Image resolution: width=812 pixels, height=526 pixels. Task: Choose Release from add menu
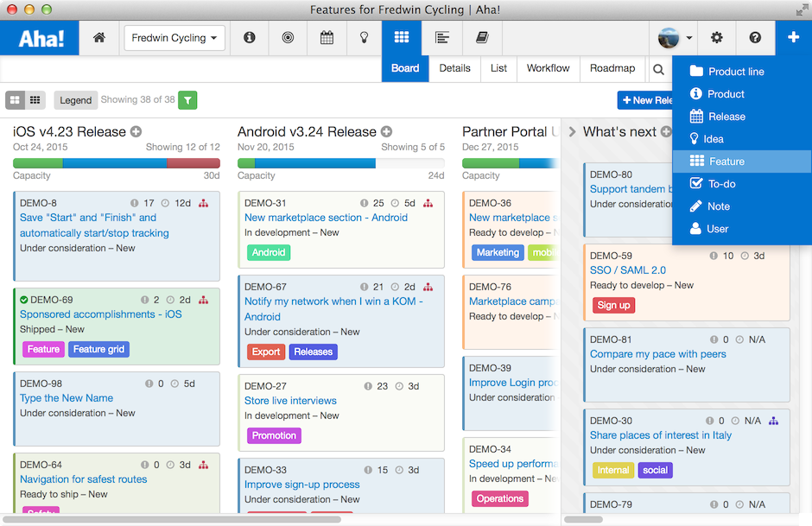(741, 117)
